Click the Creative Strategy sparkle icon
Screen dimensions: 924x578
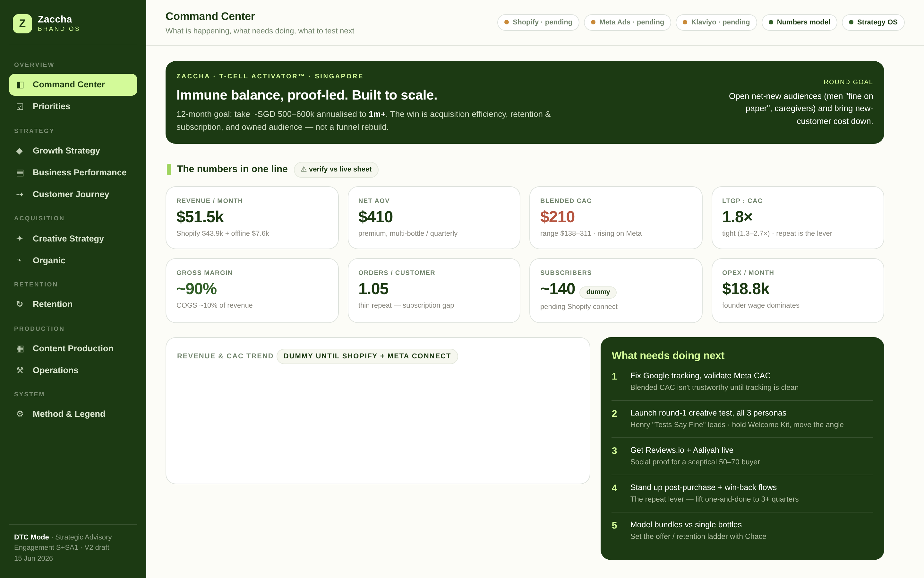(20, 239)
